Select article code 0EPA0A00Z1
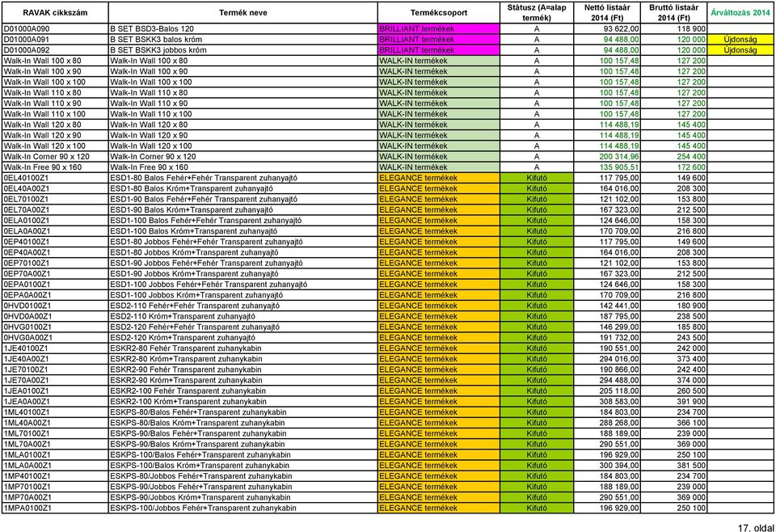The image size is (776, 532). pyautogui.click(x=27, y=295)
